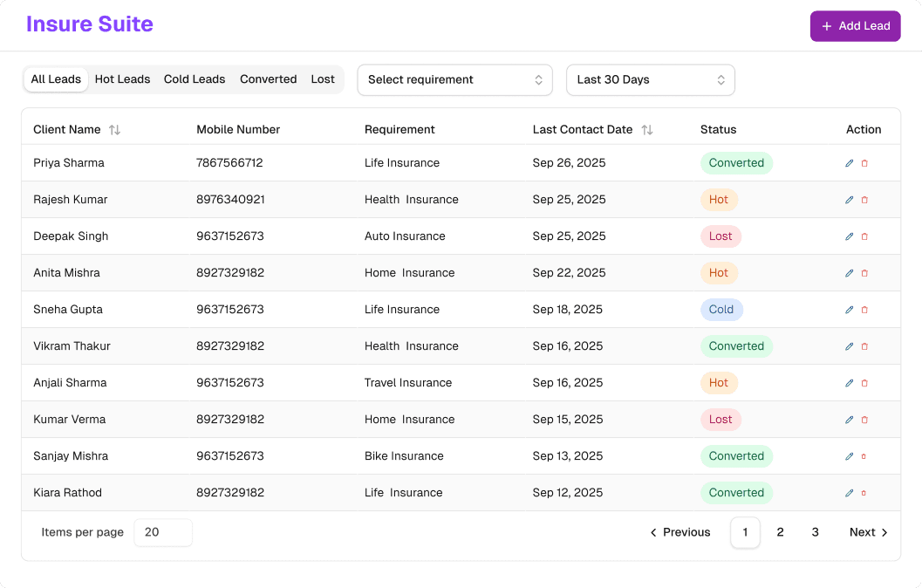Click Hot badge in Anjali Sharma row

(x=719, y=383)
